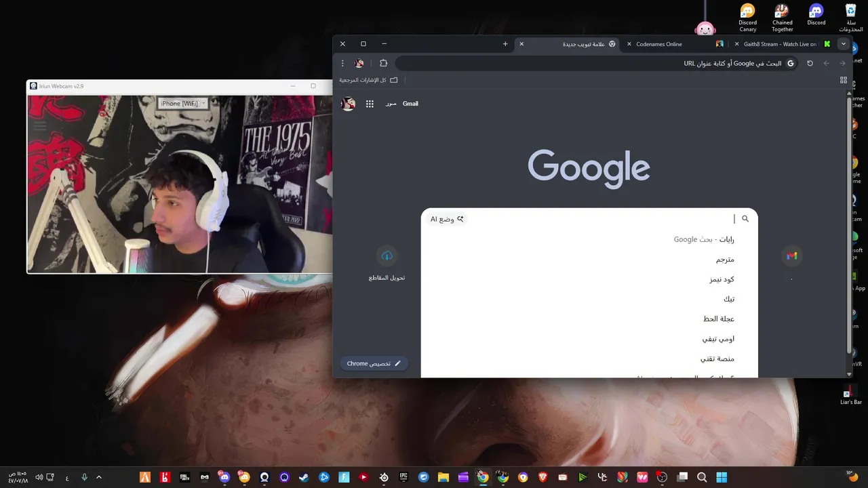Open the volume tray icon
The height and width of the screenshot is (488, 868).
39,477
